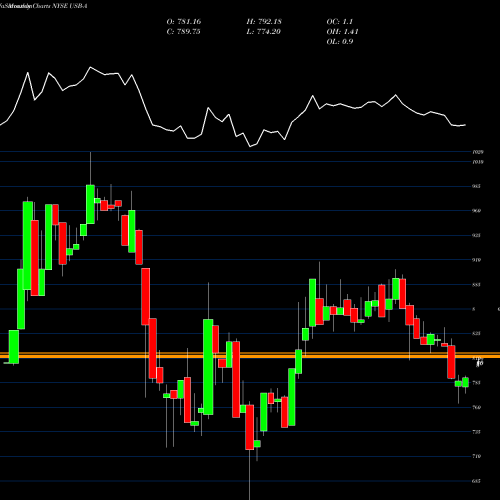The width and height of the screenshot is (500, 500).
Task: Click the last green candlestick at chart's right end
Action: [465, 382]
